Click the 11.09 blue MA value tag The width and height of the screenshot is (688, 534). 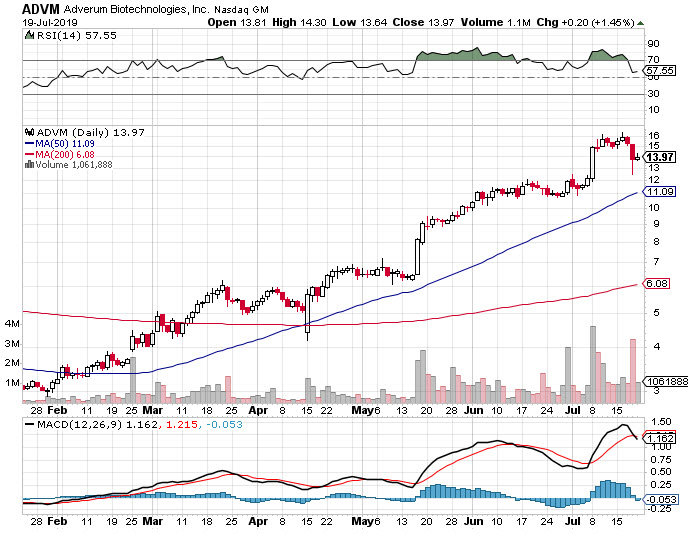tap(659, 191)
